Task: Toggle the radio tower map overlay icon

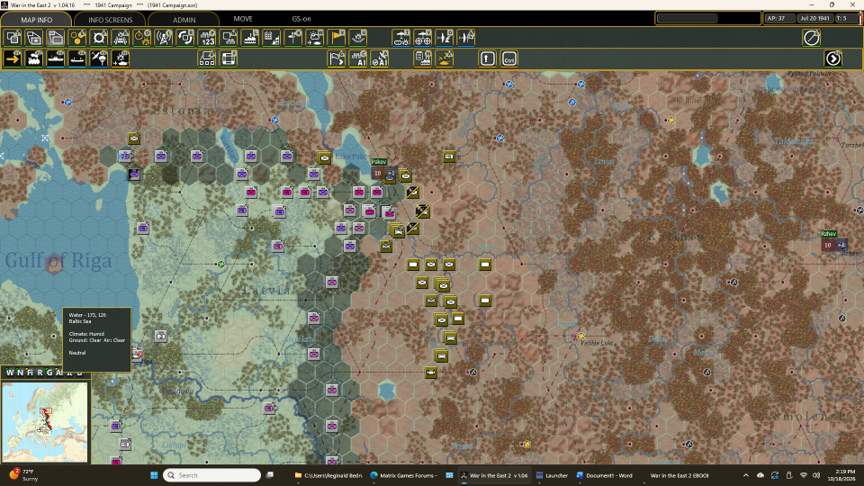Action: pyautogui.click(x=164, y=37)
